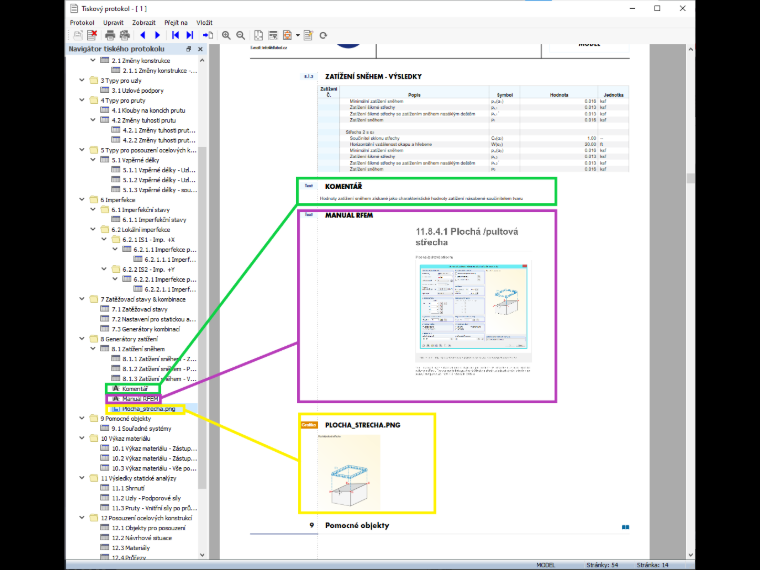
Task: Select 6.1.1 Imperfekční stavy item
Action: click(154, 220)
